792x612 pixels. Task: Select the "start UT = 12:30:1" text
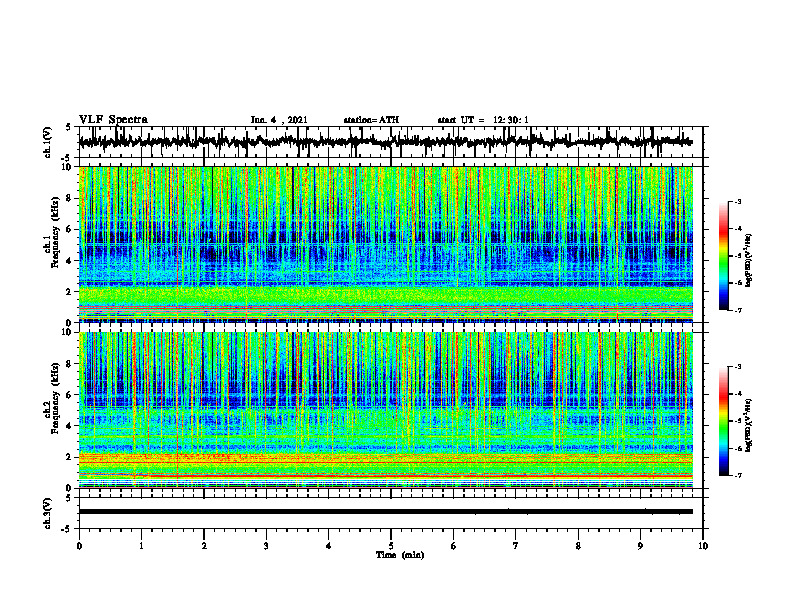pos(483,120)
